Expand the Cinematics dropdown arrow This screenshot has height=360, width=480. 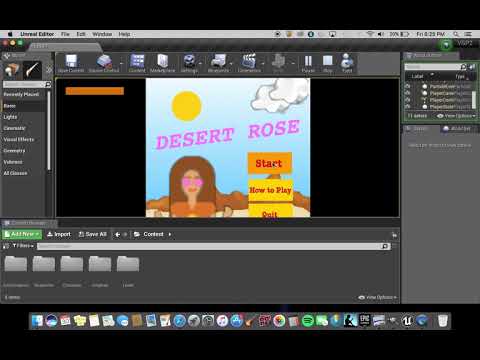tap(263, 63)
